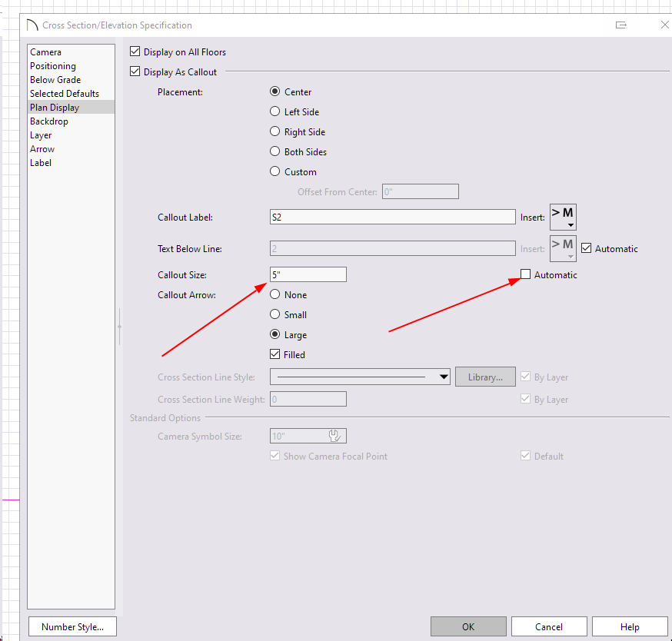672x641 pixels.
Task: Click the Callout Label insert macro icon
Action: [563, 217]
